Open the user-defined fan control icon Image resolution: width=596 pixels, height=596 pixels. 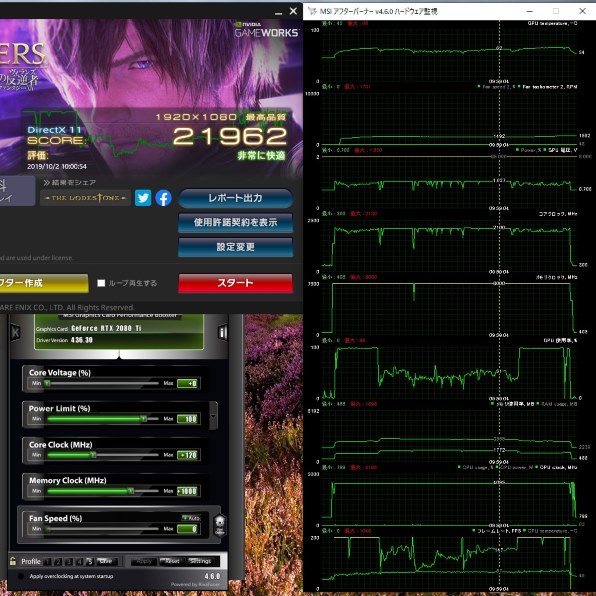click(220, 525)
